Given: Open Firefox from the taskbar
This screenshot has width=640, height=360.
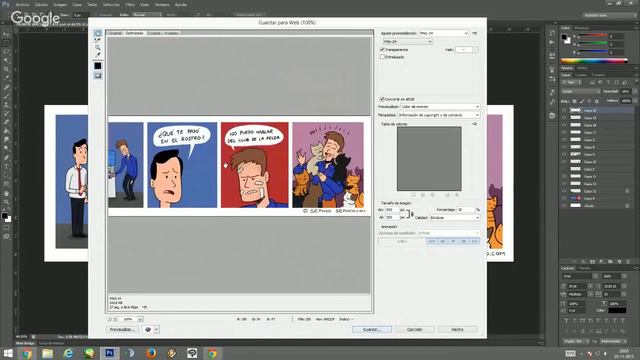Looking at the screenshot, I should [151, 353].
